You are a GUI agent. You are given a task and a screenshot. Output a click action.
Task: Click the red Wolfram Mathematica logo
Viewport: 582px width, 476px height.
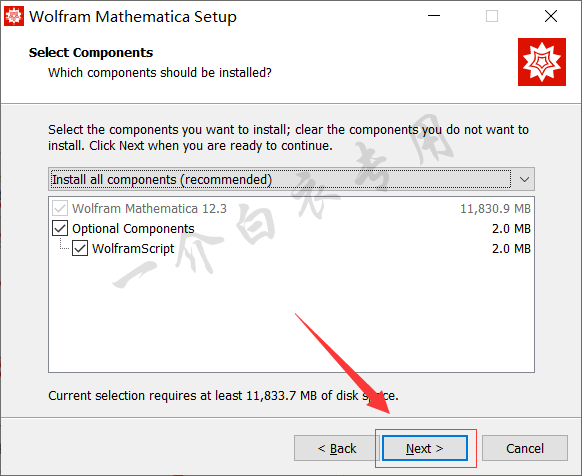tap(542, 62)
